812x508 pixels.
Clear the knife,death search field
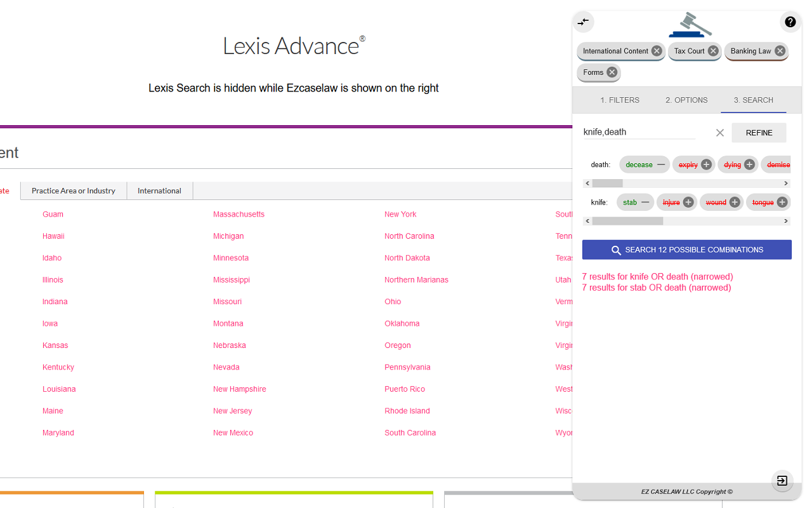click(719, 133)
